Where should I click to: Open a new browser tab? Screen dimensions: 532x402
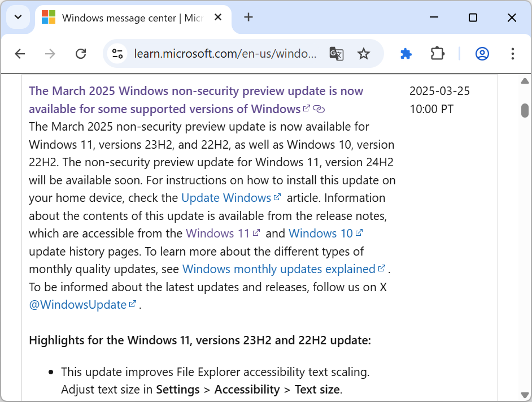(x=248, y=18)
